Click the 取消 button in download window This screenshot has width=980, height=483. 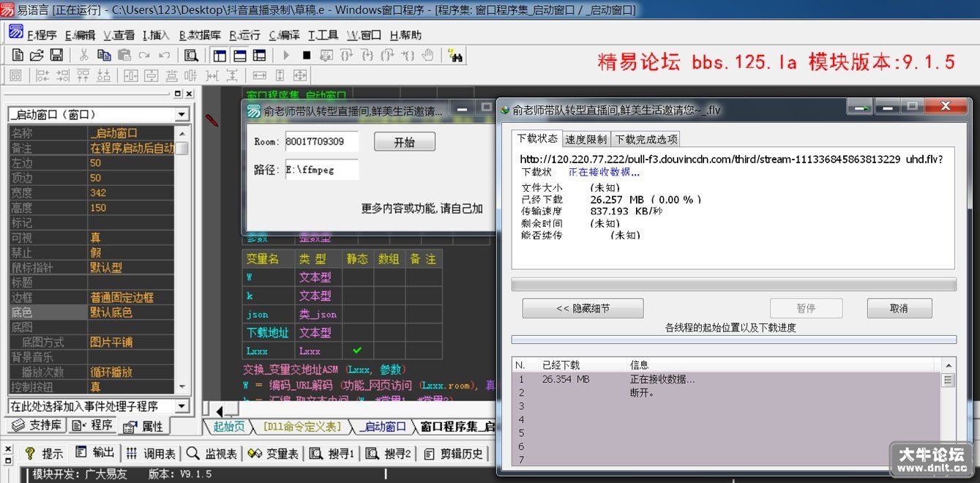tap(899, 308)
